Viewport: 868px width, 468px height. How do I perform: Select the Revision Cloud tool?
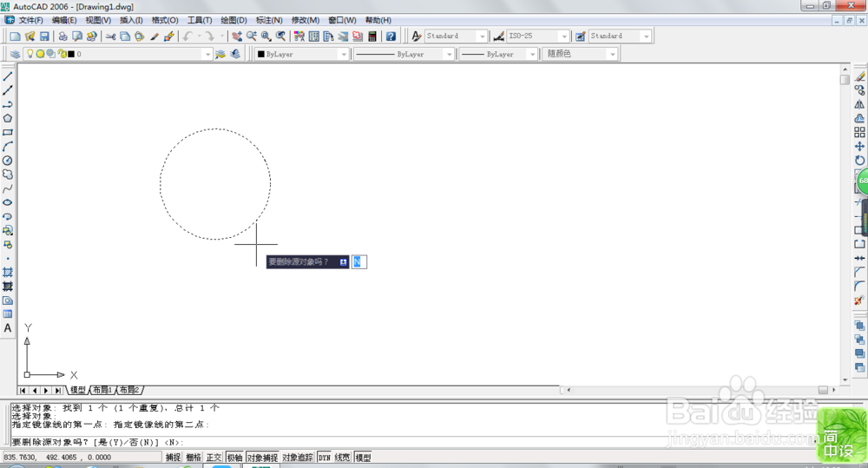(8, 175)
